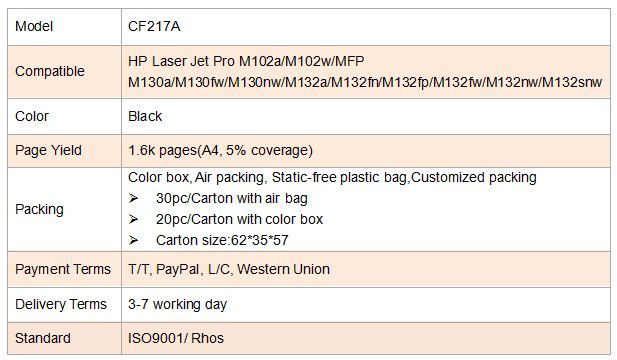Click the Black color value
Image resolution: width=617 pixels, height=360 pixels.
[x=145, y=116]
